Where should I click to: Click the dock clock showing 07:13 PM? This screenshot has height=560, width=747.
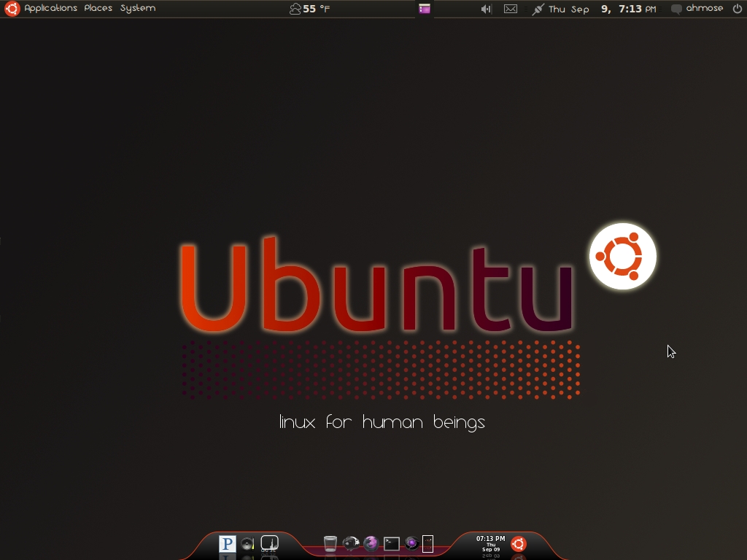point(491,543)
